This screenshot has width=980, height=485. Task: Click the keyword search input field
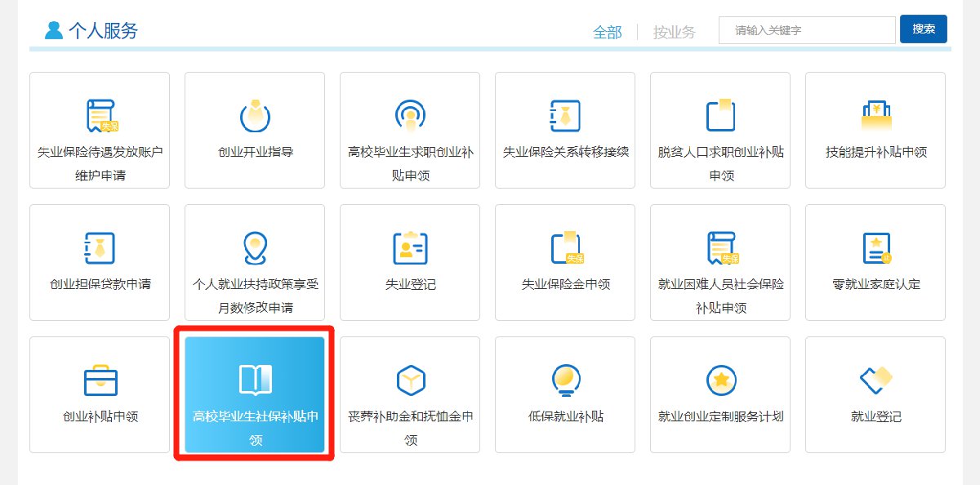[807, 30]
